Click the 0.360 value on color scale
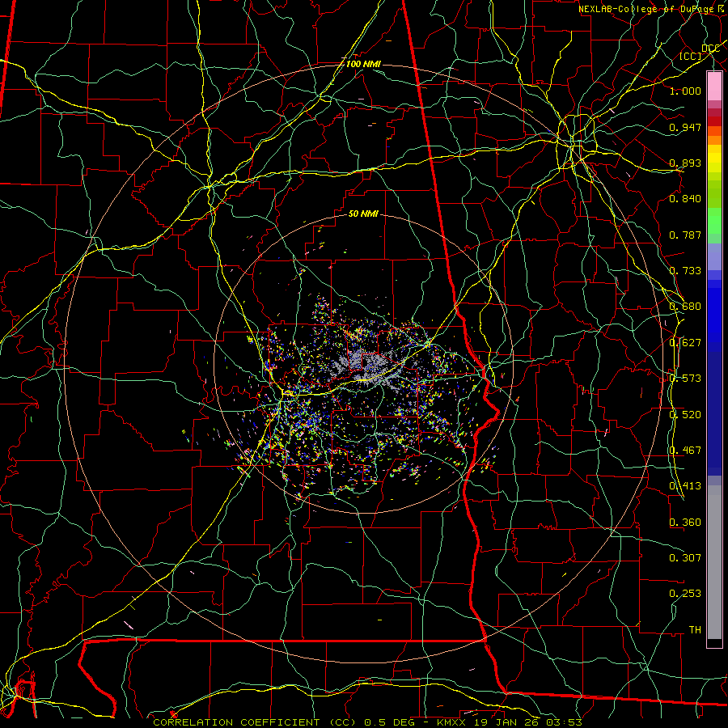This screenshot has height=728, width=728. point(685,522)
